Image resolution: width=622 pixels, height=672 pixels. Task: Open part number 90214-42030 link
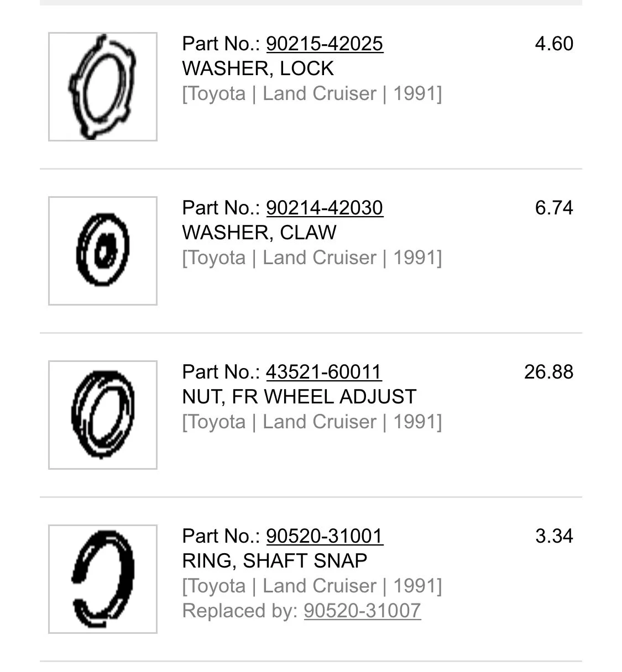point(325,208)
